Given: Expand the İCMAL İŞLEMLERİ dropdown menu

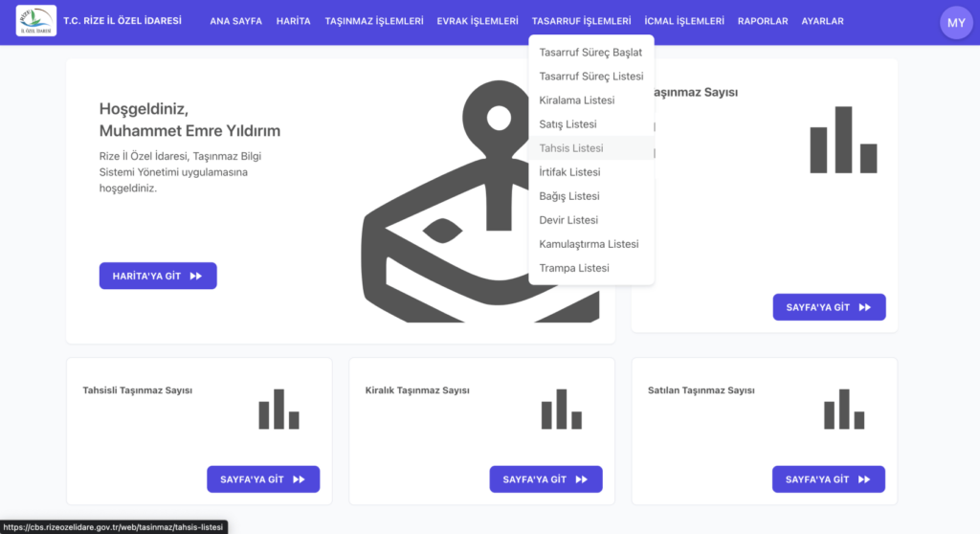Looking at the screenshot, I should click(684, 21).
